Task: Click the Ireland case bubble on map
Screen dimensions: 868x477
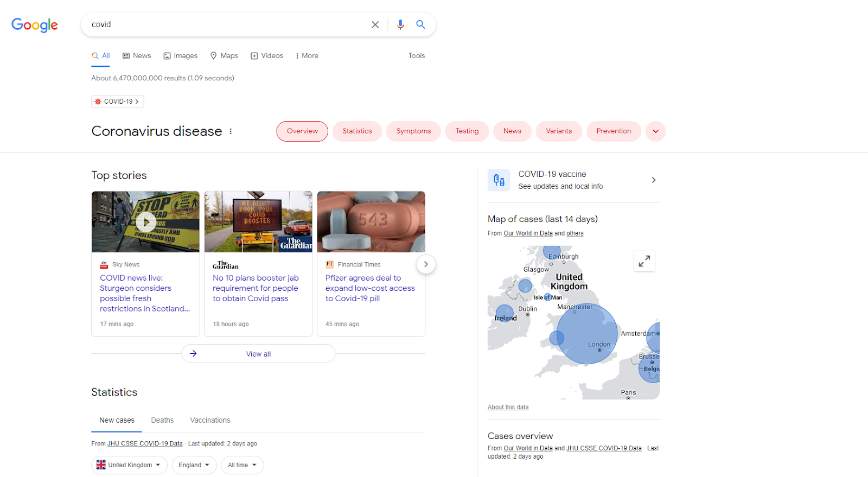Action: (x=505, y=313)
